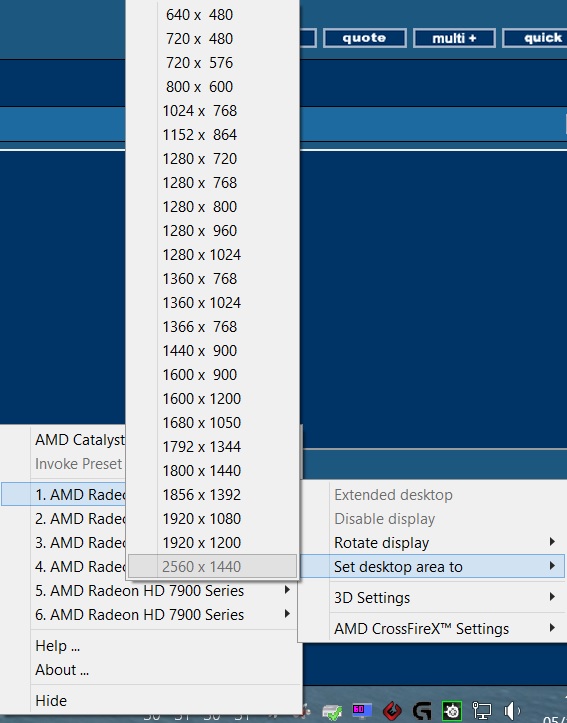Select display 1 AMD Radeon entry
Screen dimensions: 567x723
click(64, 494)
